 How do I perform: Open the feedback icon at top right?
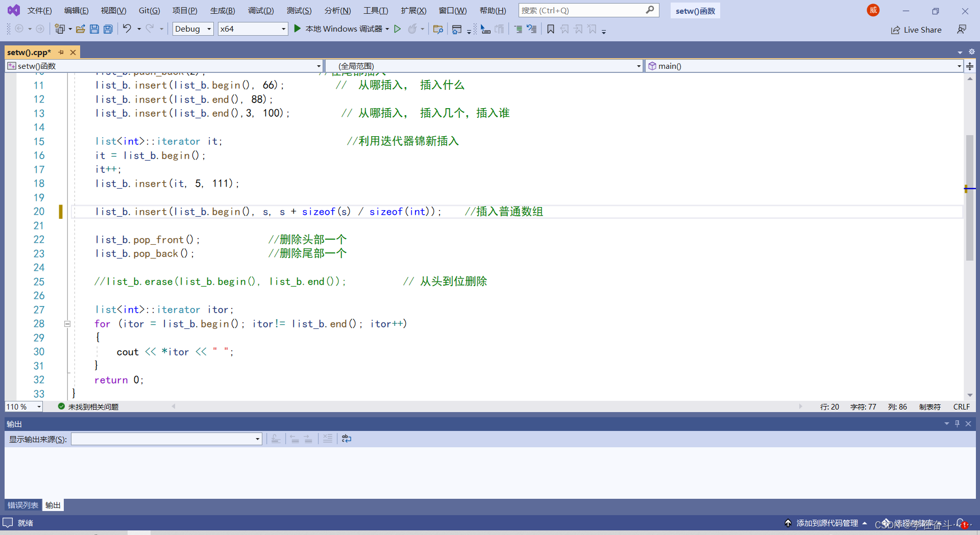point(962,30)
